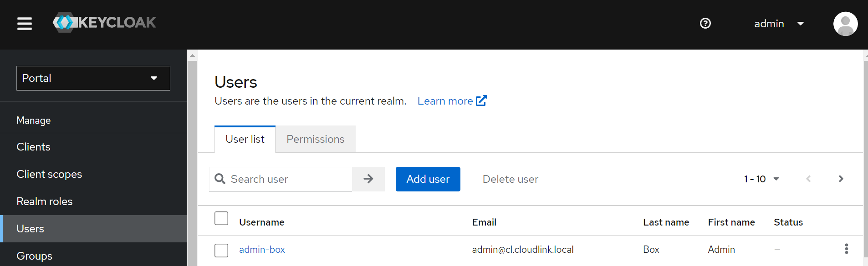Open the 1 - 10 pagination dropdown
Screen dimensions: 868x266
coord(761,179)
